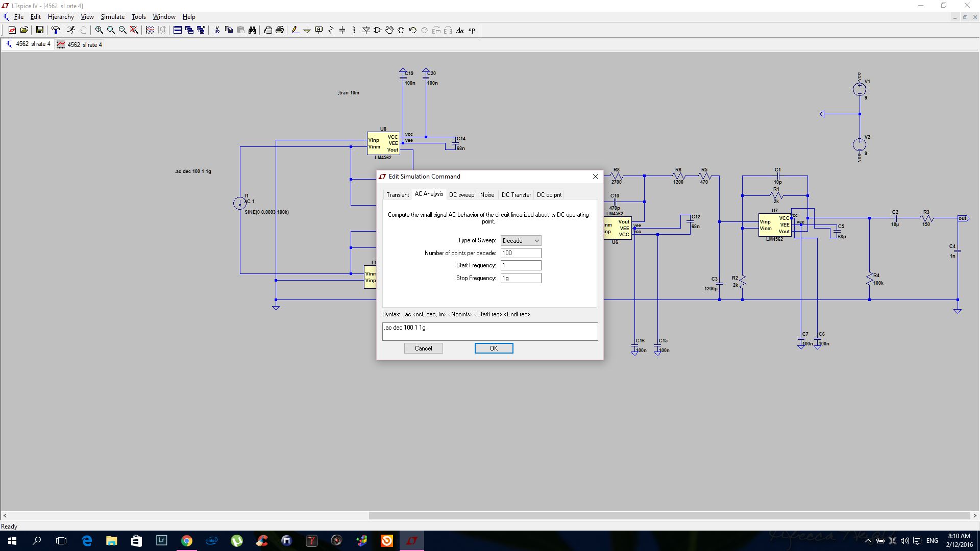Viewport: 980px width, 551px height.
Task: Select the waveform '4562 sl rate 4' tab
Action: point(80,44)
